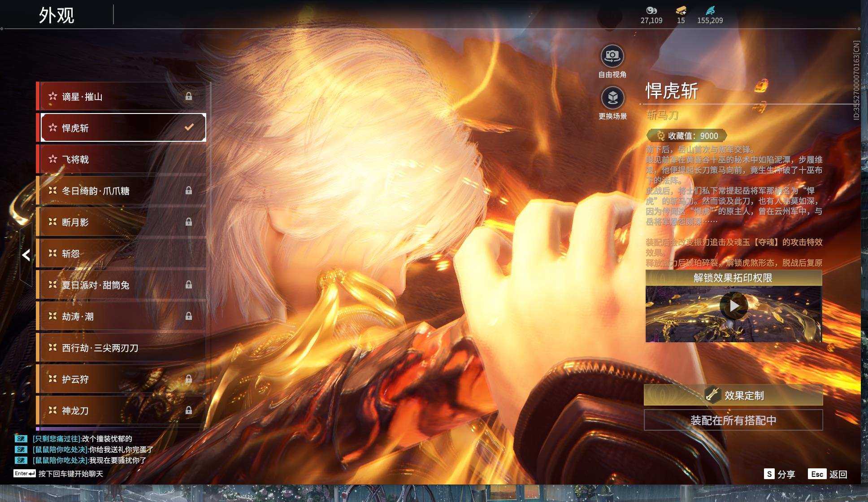Click the lock icon on 神龙刀
Viewport: 868px width, 502px height.
[189, 410]
